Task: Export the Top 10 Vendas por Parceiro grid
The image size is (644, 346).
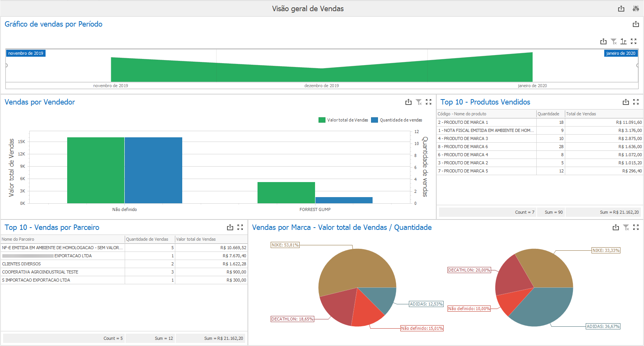Action: 230,227
